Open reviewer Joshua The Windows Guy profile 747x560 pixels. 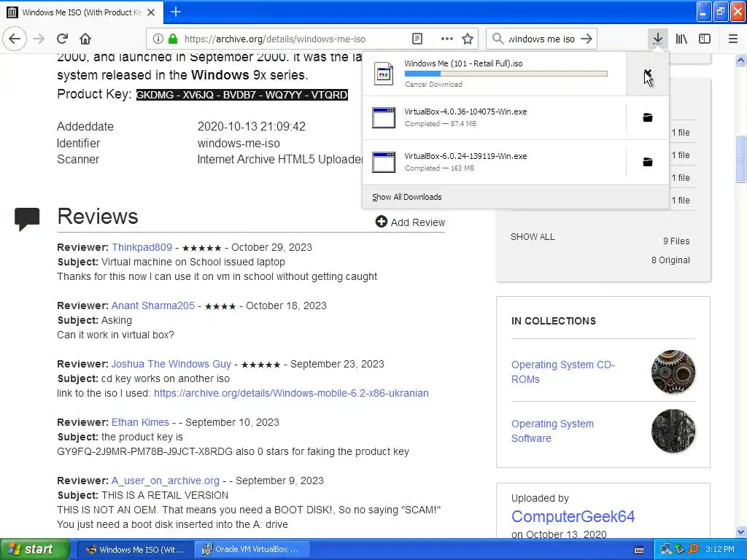[x=171, y=364]
